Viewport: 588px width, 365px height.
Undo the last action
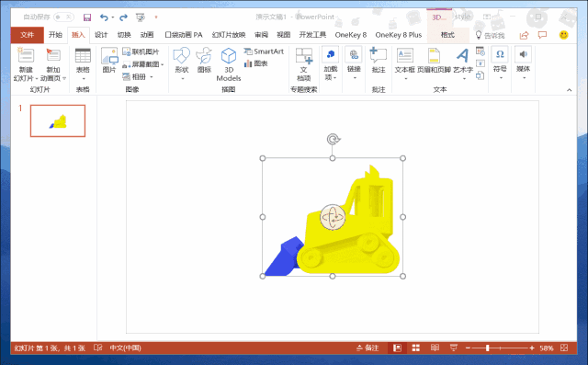(x=104, y=17)
